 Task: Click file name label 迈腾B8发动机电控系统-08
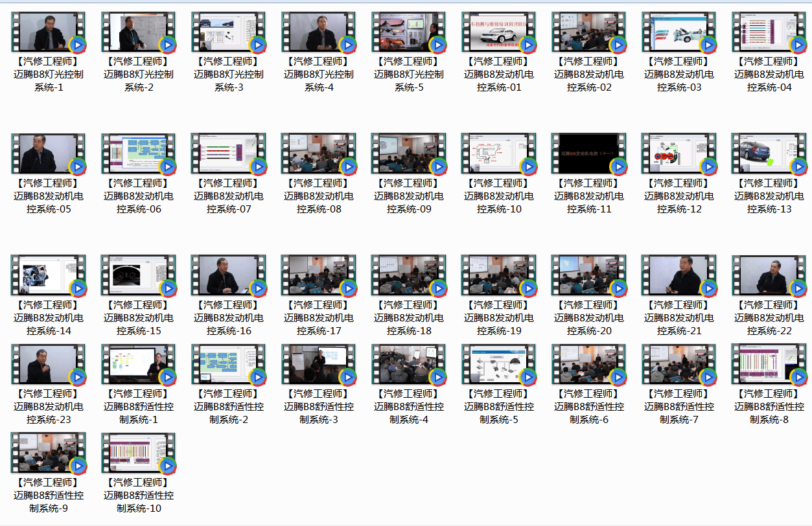coord(319,196)
